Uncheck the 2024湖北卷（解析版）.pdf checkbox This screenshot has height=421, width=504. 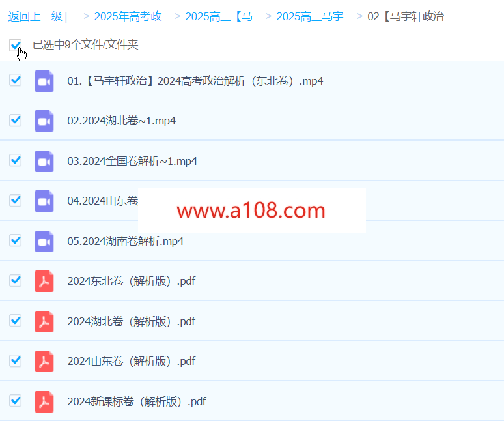pyautogui.click(x=16, y=321)
